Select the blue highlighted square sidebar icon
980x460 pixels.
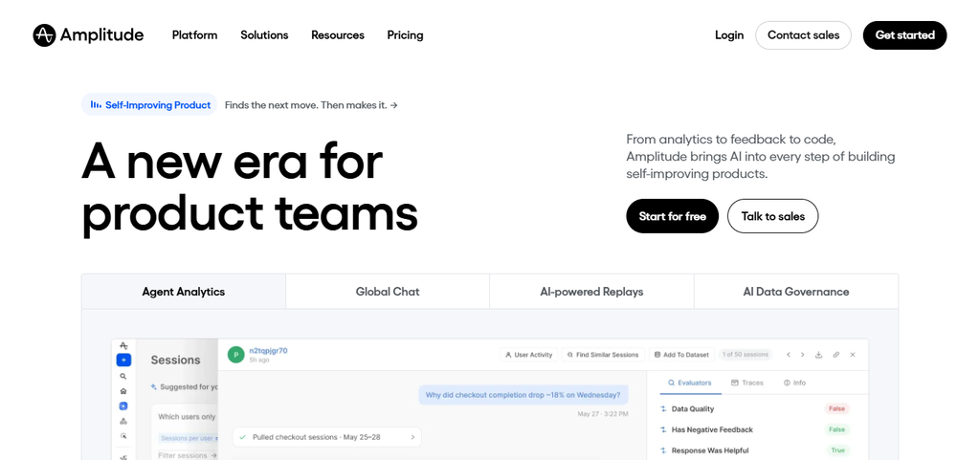pos(123,405)
